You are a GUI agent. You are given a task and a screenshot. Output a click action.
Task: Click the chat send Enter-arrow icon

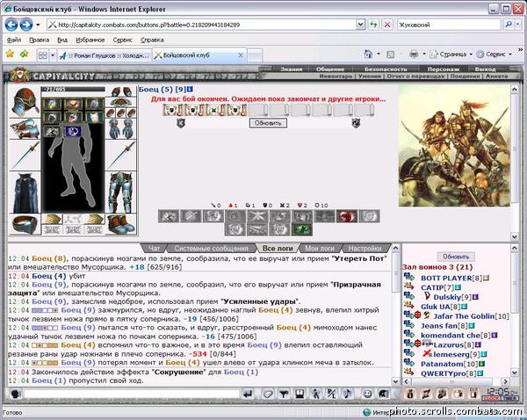[x=248, y=394]
